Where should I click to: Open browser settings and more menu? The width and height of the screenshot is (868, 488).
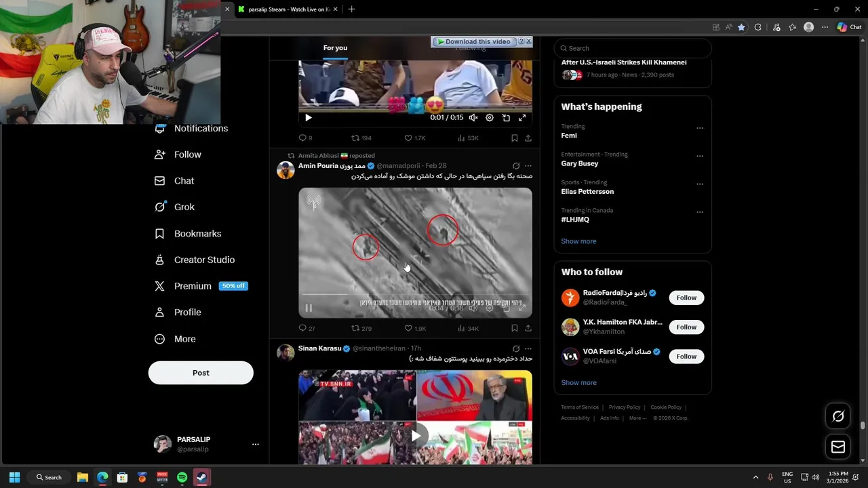coord(825,27)
